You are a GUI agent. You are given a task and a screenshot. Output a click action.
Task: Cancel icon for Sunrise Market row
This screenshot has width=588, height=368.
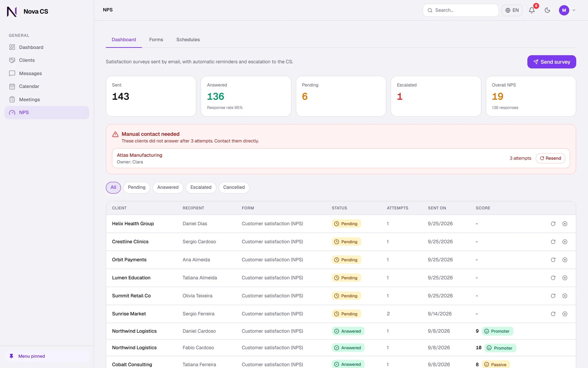click(x=565, y=314)
